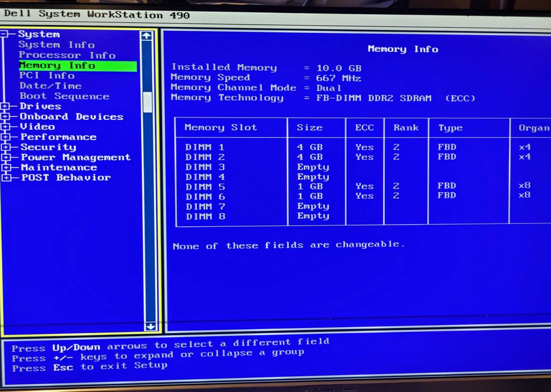551x392 pixels.
Task: Select Processor Info entry
Action: click(67, 55)
